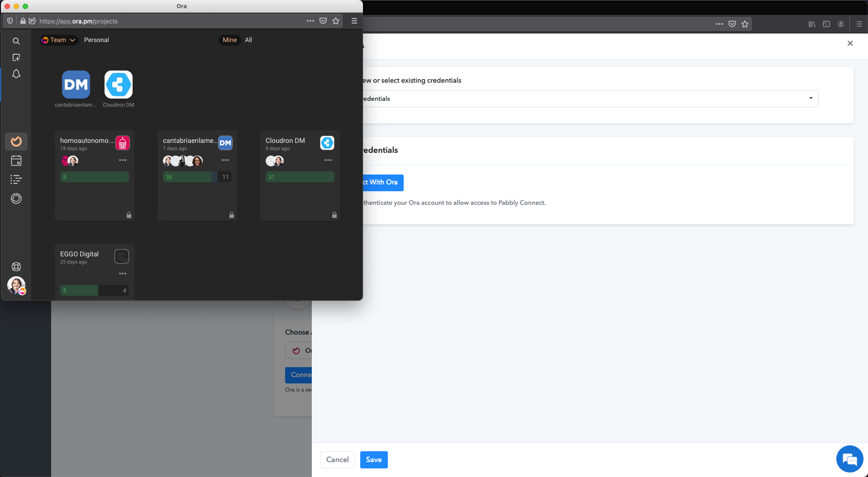
Task: Open homoautonomo project card title
Action: [x=87, y=141]
